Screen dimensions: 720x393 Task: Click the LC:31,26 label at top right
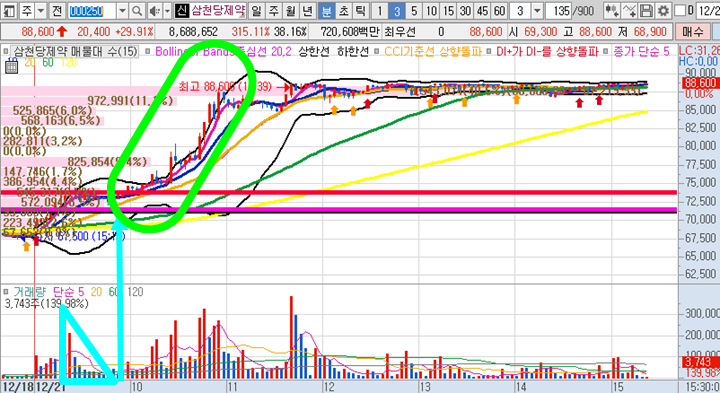[699, 51]
